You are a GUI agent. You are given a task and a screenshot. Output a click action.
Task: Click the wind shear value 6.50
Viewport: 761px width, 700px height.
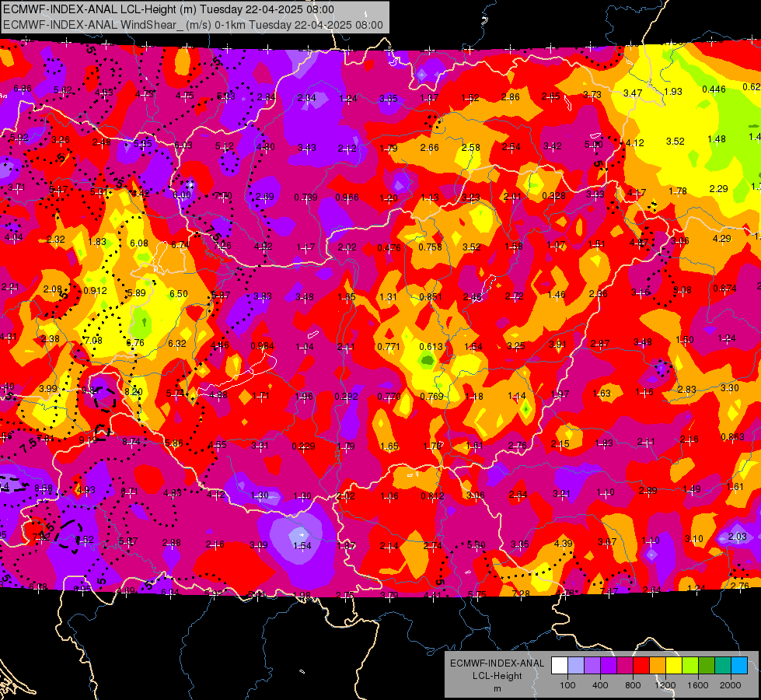[x=179, y=293]
